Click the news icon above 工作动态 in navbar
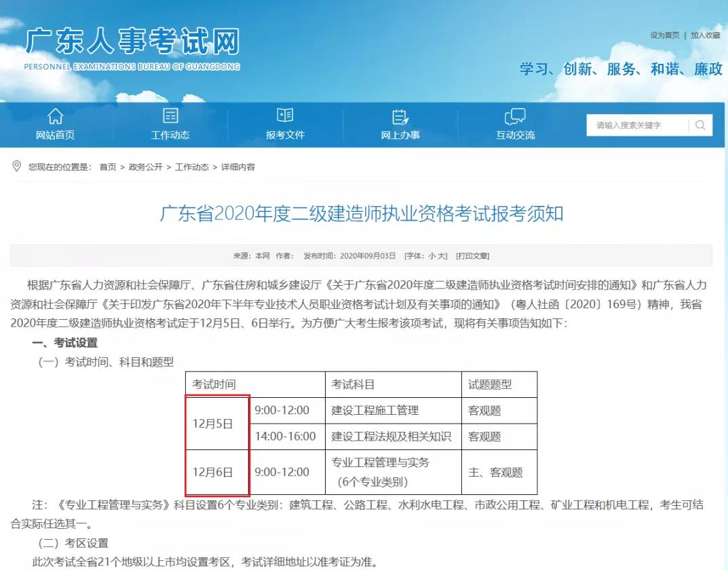This screenshot has width=728, height=571. tap(170, 116)
